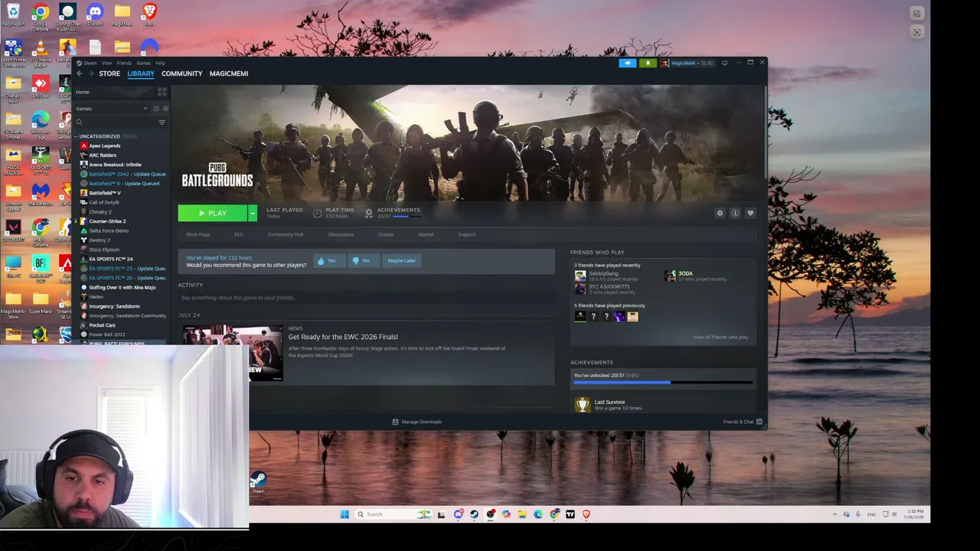The height and width of the screenshot is (551, 980).
Task: Click the PUBG achievements trophy gear icon
Action: point(368,213)
